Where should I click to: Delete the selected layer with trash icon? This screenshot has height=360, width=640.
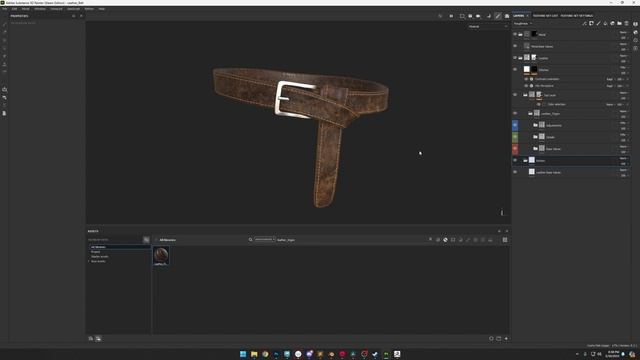[x=627, y=24]
